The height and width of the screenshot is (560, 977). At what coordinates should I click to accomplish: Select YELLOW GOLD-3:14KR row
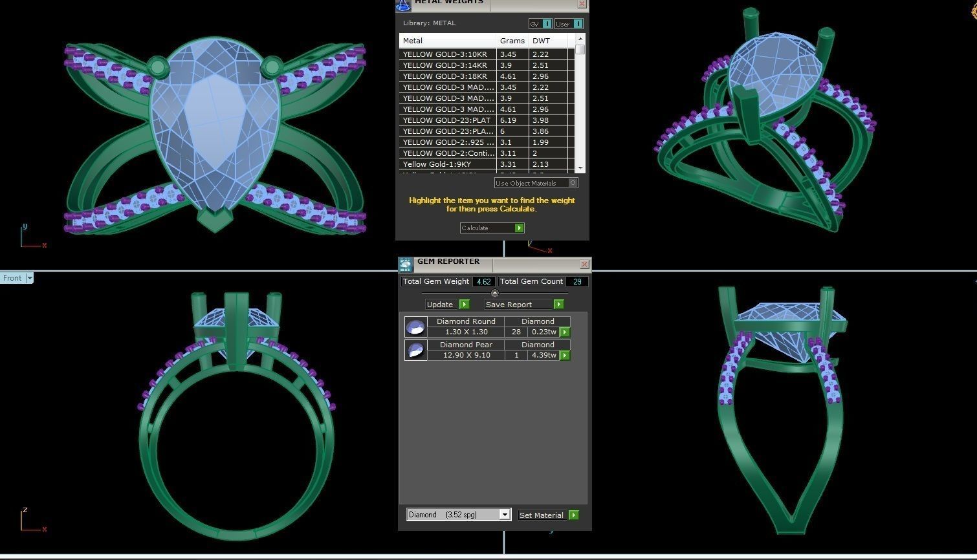[x=487, y=65]
